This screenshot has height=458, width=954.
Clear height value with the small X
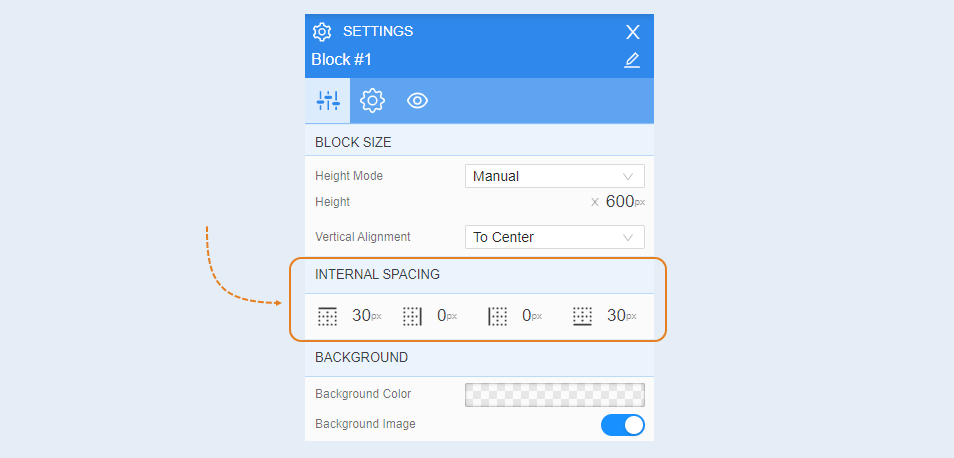[595, 203]
